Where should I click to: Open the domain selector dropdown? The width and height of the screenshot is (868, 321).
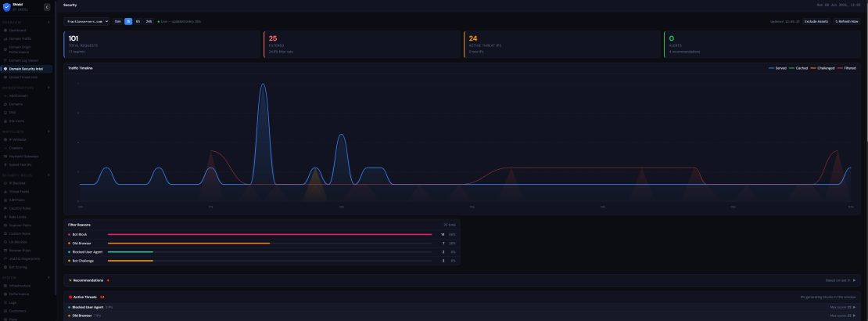click(86, 22)
